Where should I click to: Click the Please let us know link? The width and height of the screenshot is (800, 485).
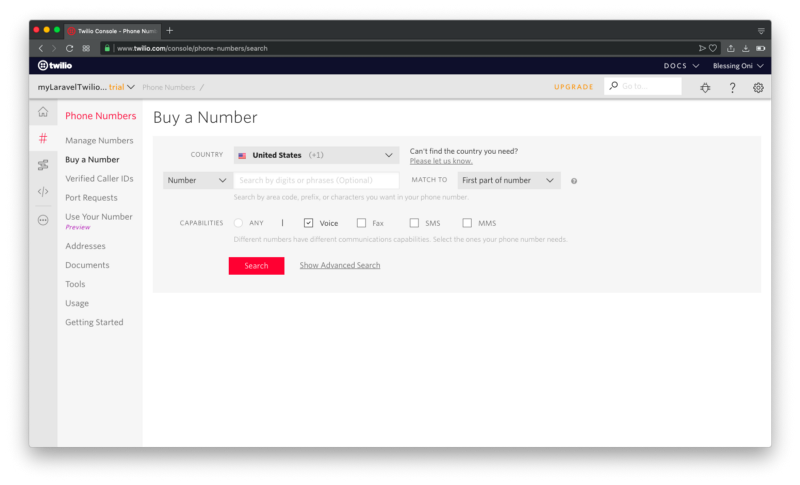[x=441, y=161]
